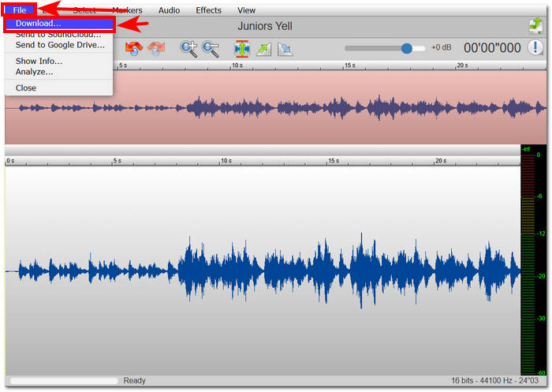Image resolution: width=552 pixels, height=392 pixels.
Task: Click the Redo arrow icon
Action: pyautogui.click(x=156, y=49)
